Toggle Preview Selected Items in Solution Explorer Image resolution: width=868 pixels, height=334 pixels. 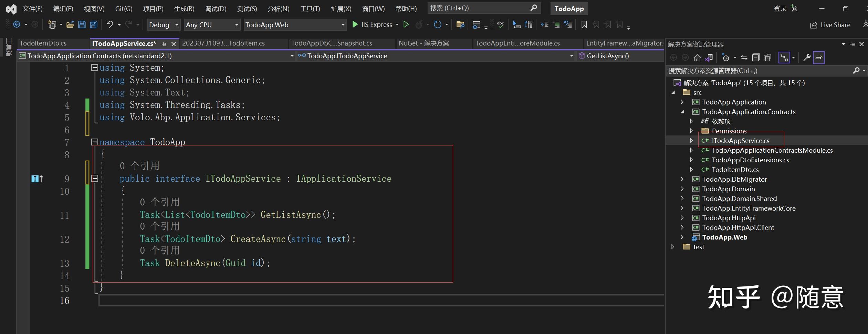coord(819,58)
